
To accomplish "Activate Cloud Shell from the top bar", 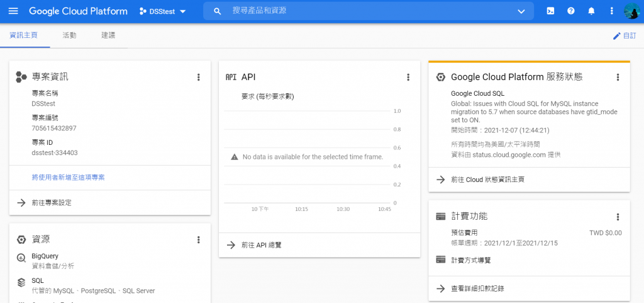I will (550, 11).
